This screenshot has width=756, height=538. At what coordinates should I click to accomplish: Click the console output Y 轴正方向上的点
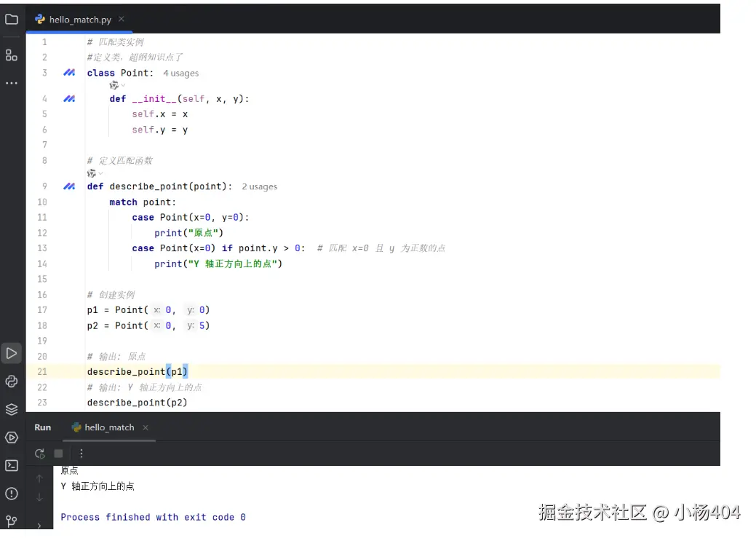click(x=98, y=486)
